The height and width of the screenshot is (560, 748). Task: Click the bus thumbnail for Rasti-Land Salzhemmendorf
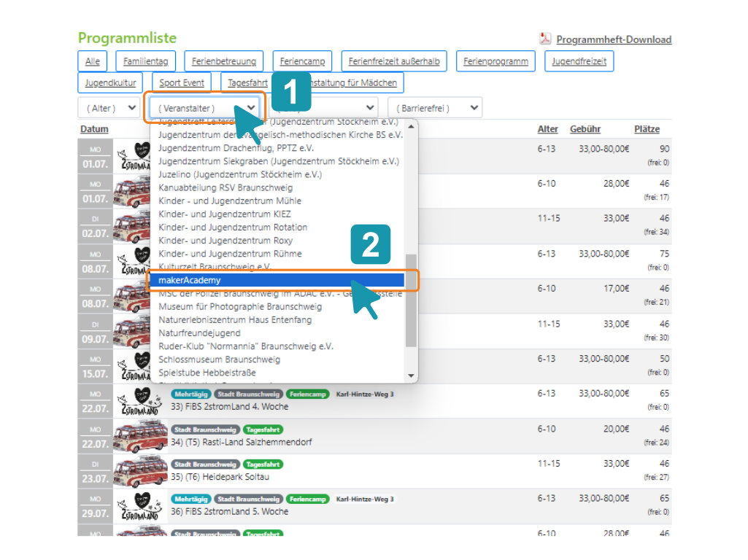coord(140,436)
